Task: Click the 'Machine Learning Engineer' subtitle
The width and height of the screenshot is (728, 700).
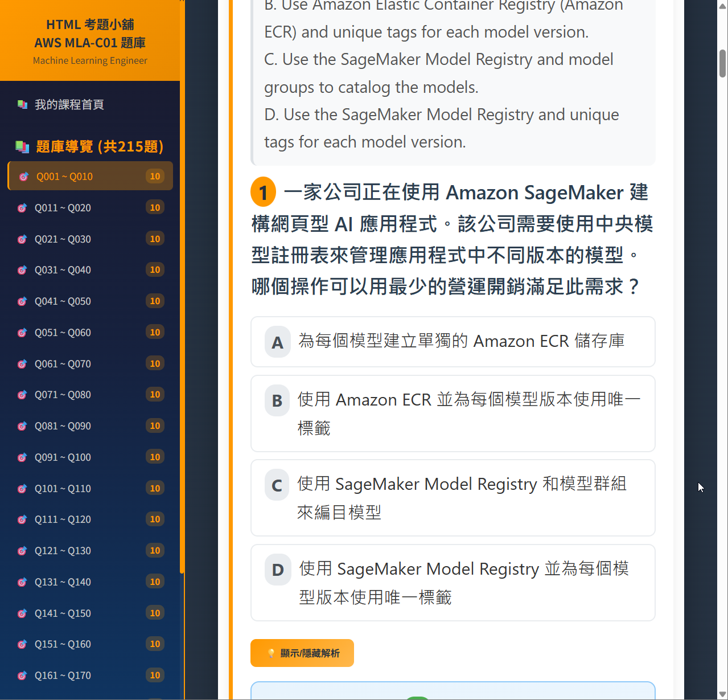Action: click(90, 60)
